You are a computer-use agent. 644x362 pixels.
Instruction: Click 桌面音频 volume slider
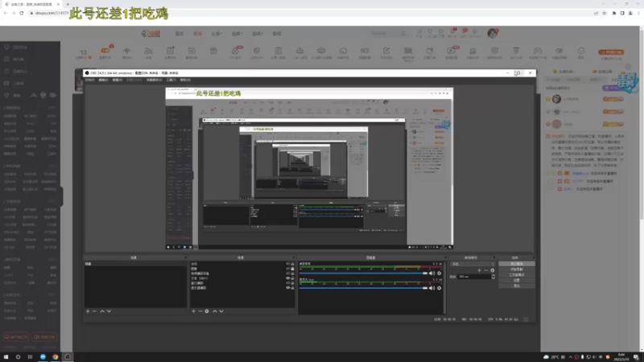pyautogui.click(x=364, y=274)
